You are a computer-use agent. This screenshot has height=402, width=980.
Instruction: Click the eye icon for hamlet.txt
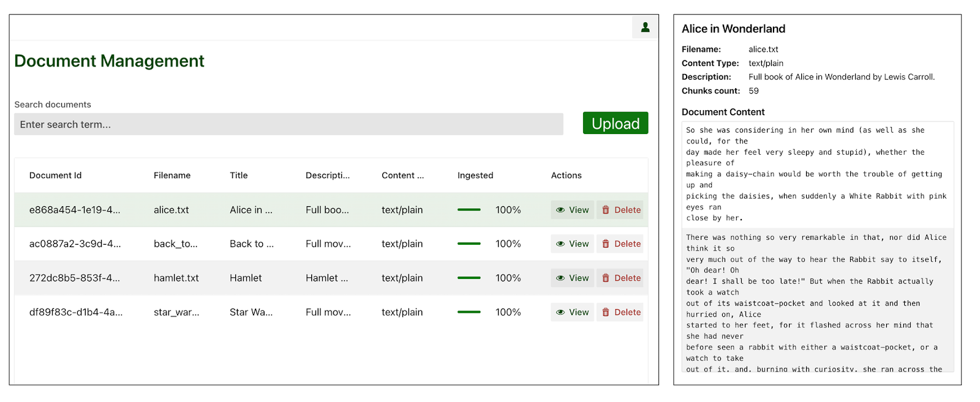click(x=560, y=278)
